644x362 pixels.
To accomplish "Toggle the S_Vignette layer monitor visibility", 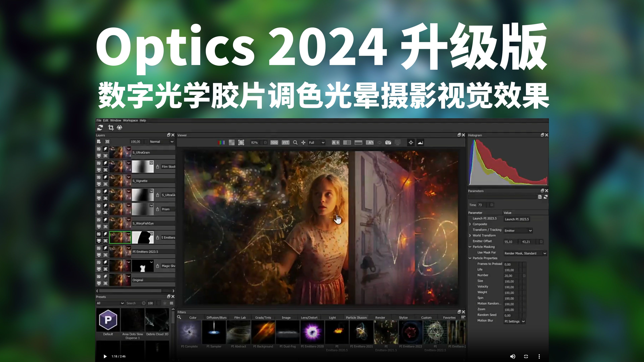I will coord(99,184).
